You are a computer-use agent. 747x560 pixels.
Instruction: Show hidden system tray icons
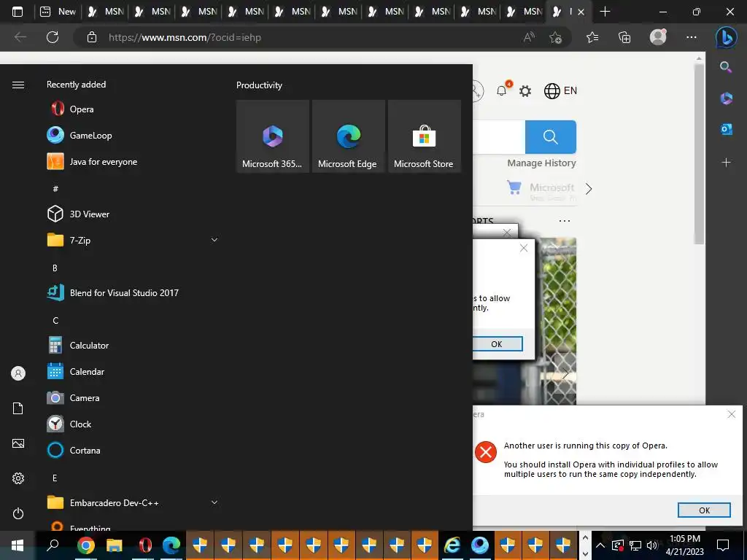tap(600, 545)
